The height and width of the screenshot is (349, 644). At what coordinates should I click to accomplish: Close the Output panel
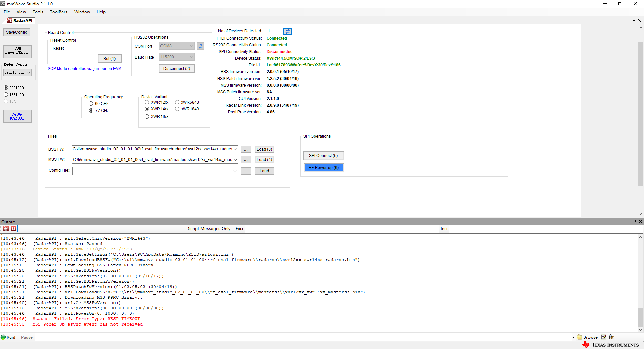(x=640, y=221)
